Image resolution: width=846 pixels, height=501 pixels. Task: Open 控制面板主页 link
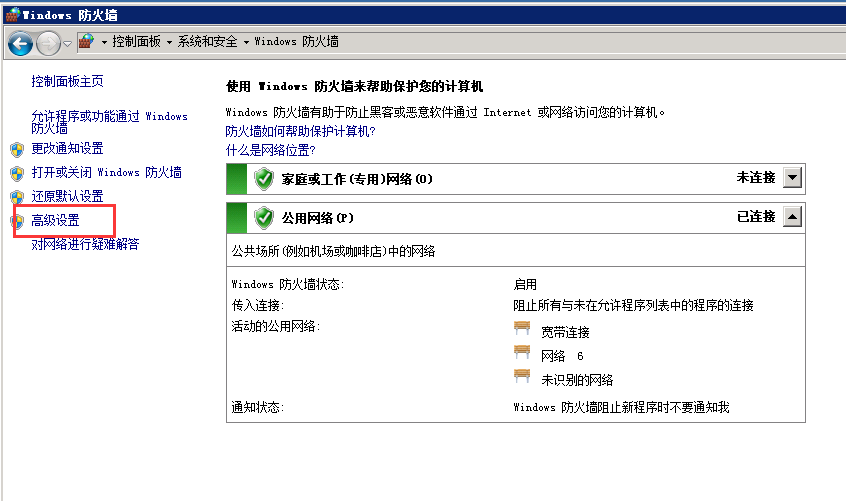[67, 81]
